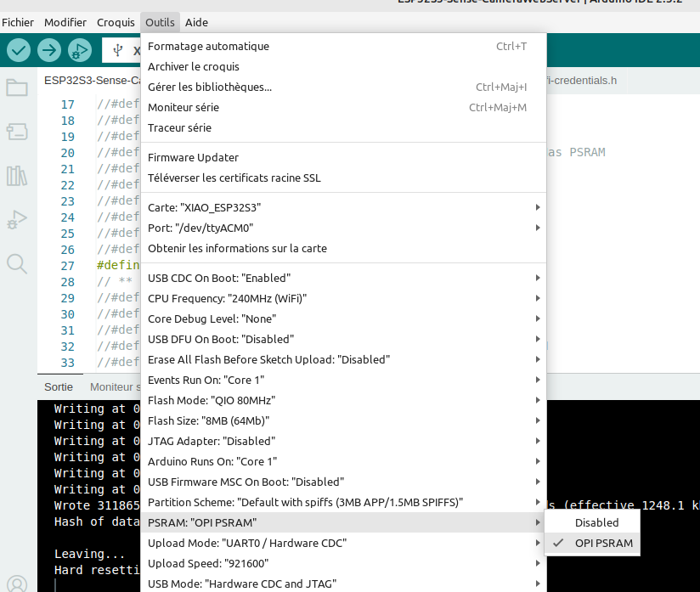Viewport: 700px width, 592px height.
Task: Open the Library Manager sidebar icon
Action: [x=17, y=176]
